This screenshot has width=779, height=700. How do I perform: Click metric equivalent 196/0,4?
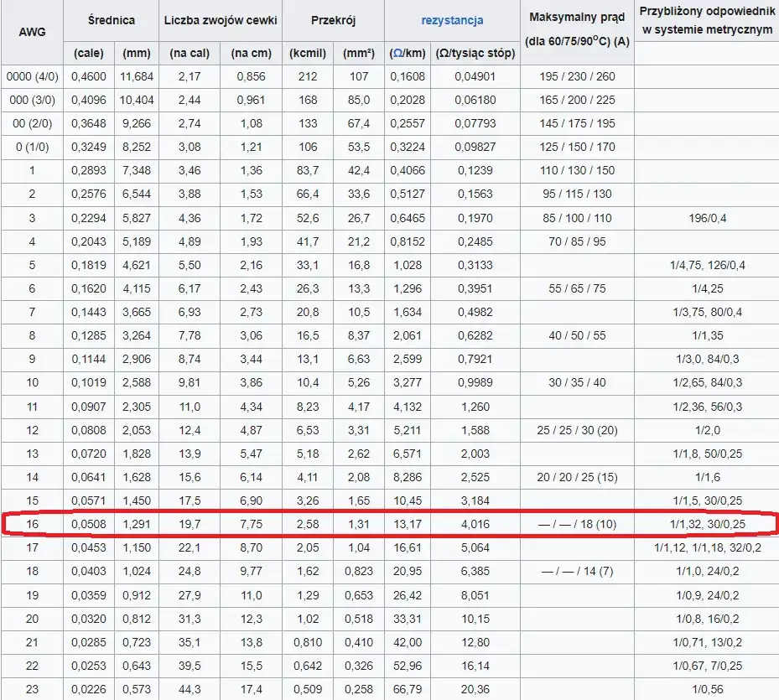pyautogui.click(x=708, y=218)
